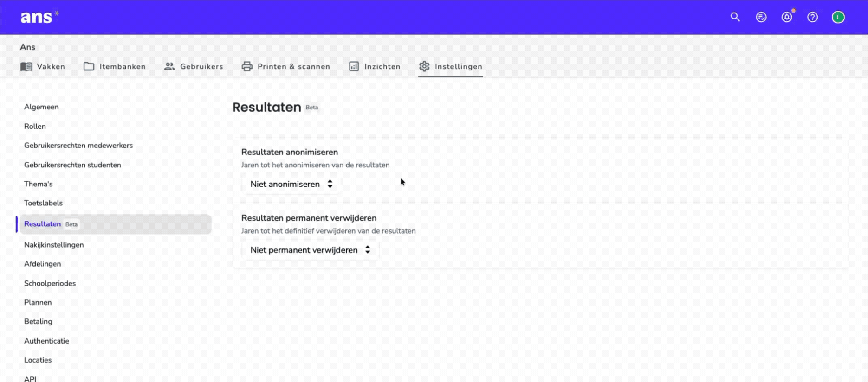Open the Niet anonimiseren dropdown
The width and height of the screenshot is (868, 382).
click(291, 184)
